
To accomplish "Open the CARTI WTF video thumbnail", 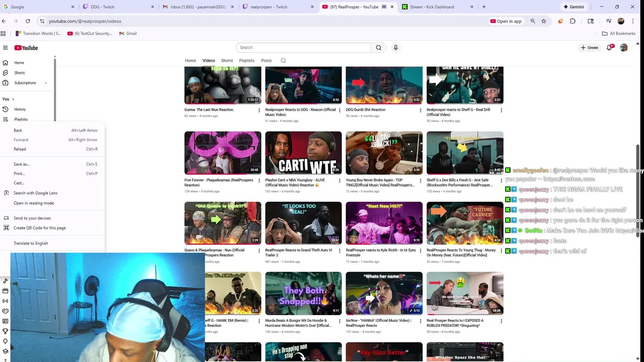I will 303,153.
